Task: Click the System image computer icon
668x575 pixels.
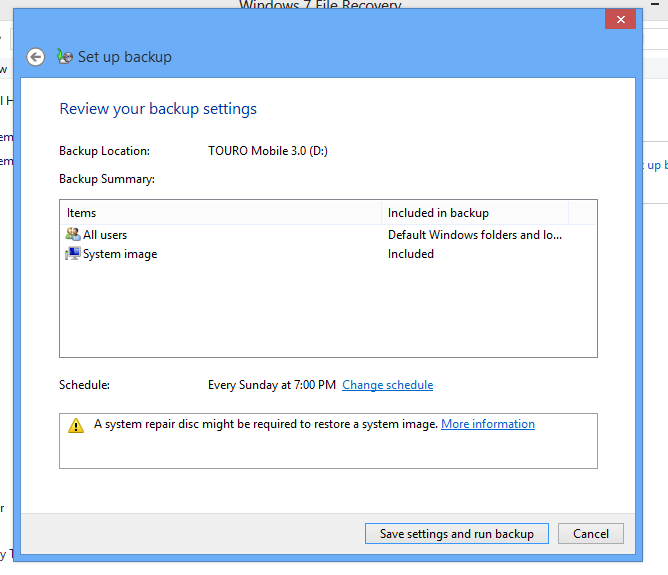Action: pos(73,254)
